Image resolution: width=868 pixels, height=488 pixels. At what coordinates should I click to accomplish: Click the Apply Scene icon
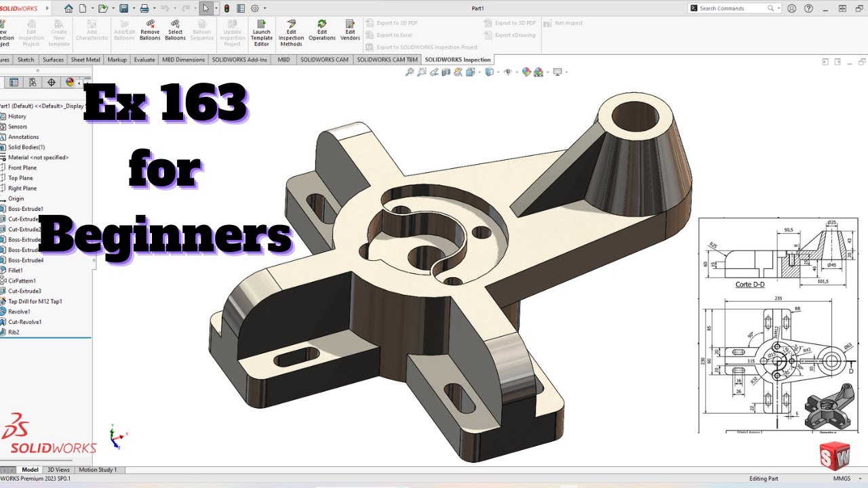538,72
